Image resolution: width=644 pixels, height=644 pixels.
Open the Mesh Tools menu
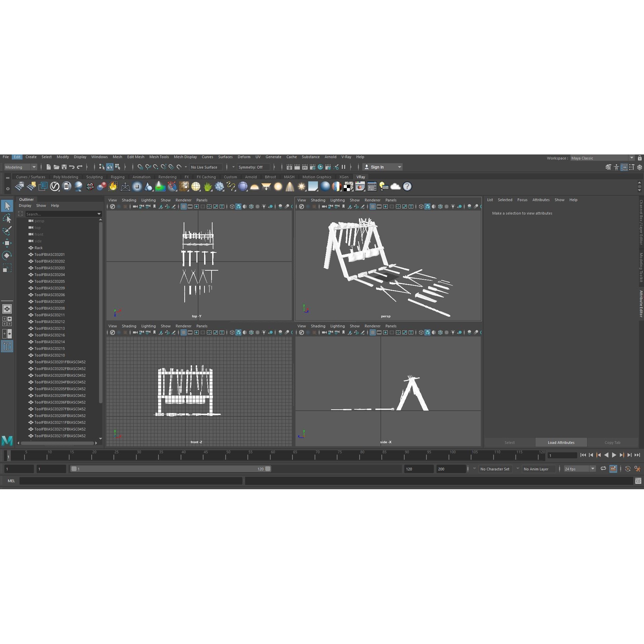click(x=159, y=157)
